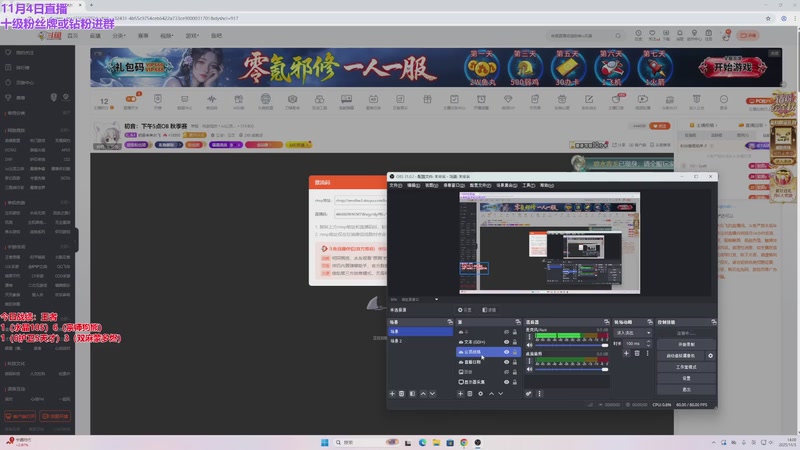Viewport: 800px width, 450px height.
Task: Open source 滤镜 filters button above panels
Action: point(489,310)
